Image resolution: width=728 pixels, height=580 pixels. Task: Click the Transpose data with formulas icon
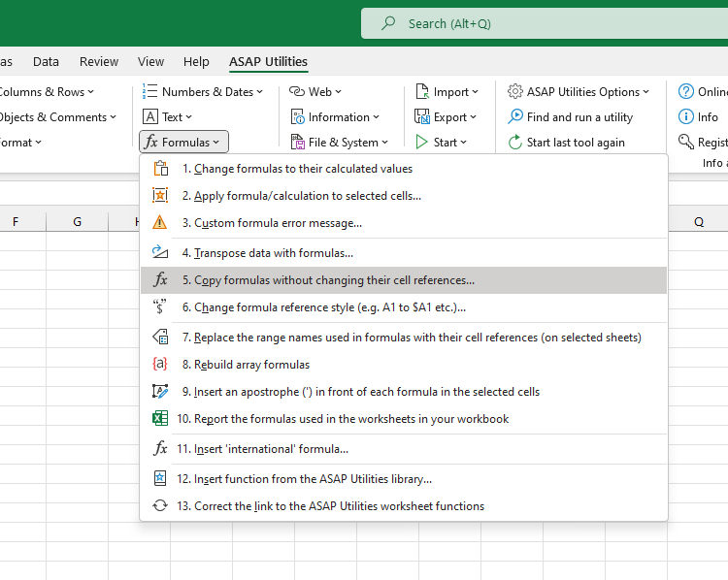160,252
